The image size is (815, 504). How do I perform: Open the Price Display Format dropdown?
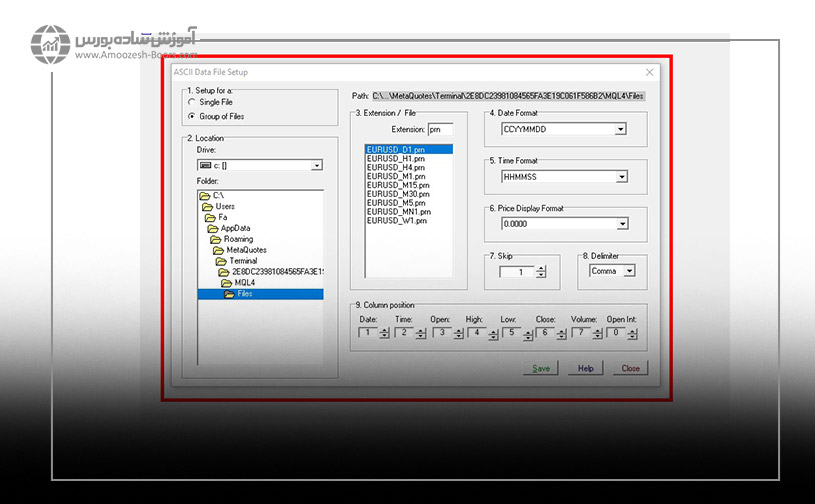pyautogui.click(x=620, y=224)
